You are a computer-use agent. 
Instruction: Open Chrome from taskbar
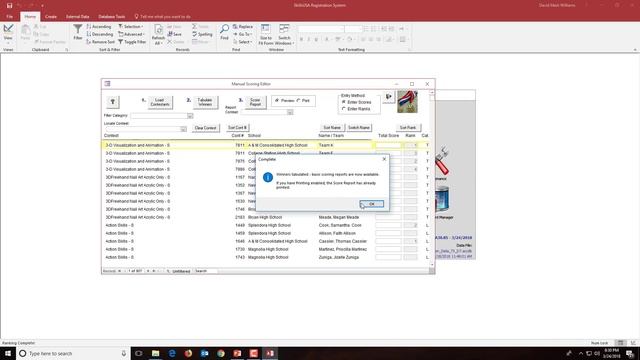(221, 353)
